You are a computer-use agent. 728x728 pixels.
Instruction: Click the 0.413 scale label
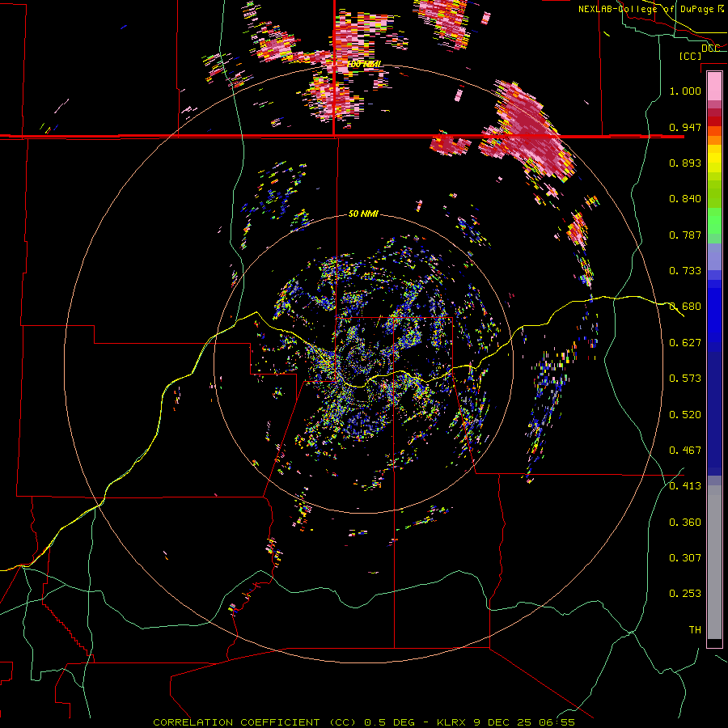685,486
